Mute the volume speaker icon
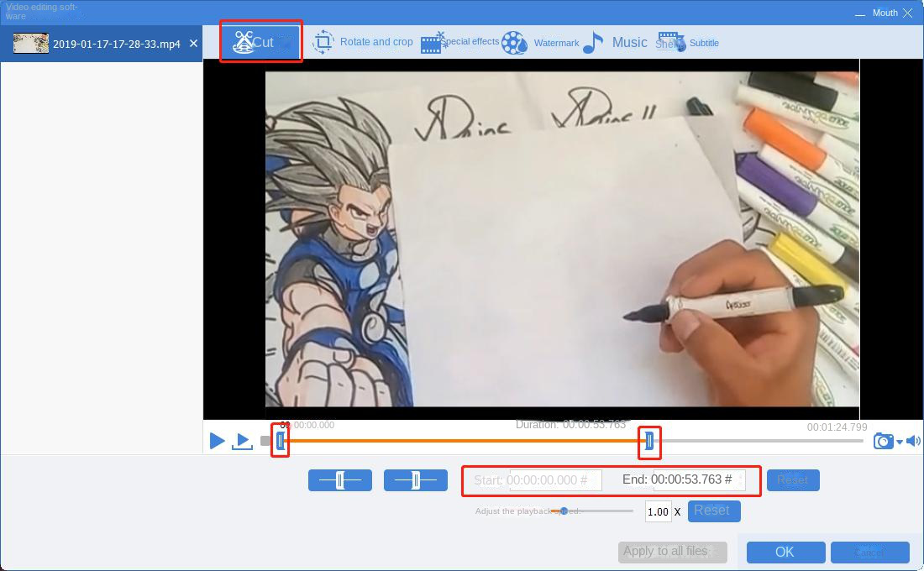The image size is (924, 571). (913, 441)
